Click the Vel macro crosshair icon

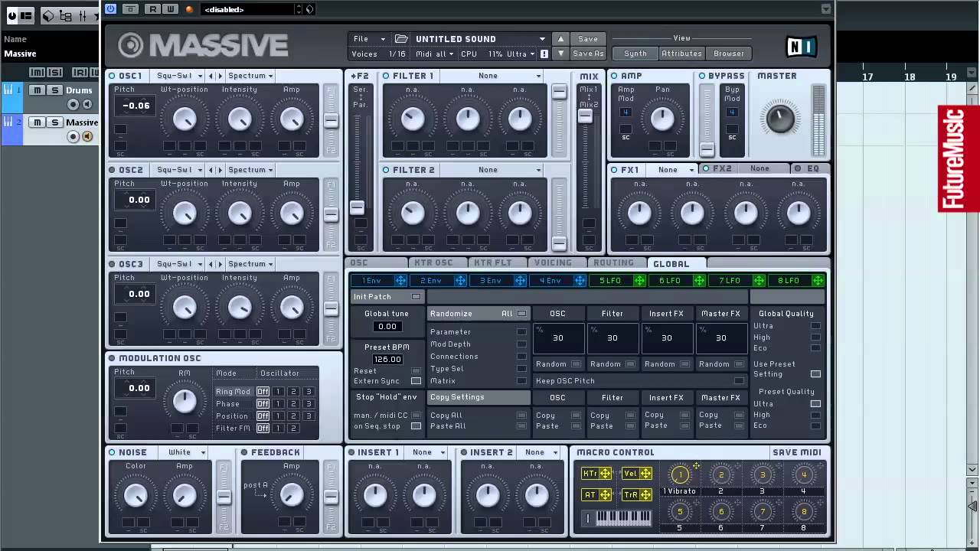[645, 474]
